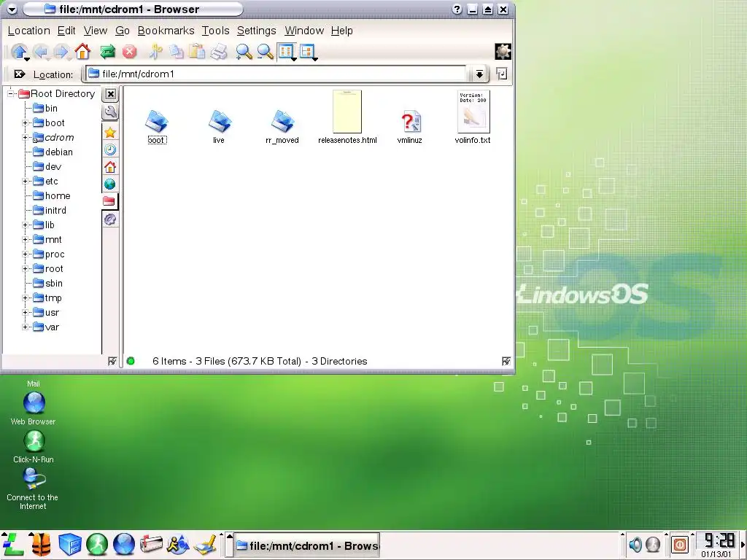
Task: Click the Back arrow in toolbar
Action: click(41, 52)
